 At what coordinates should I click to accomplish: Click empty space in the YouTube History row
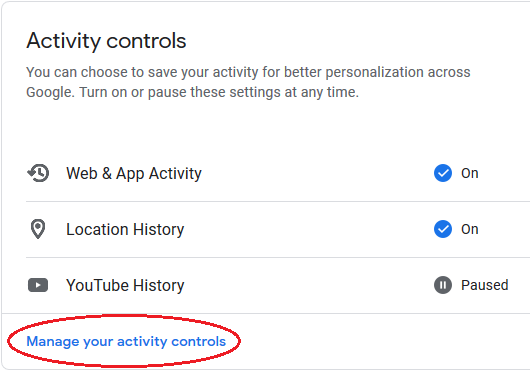click(x=309, y=285)
